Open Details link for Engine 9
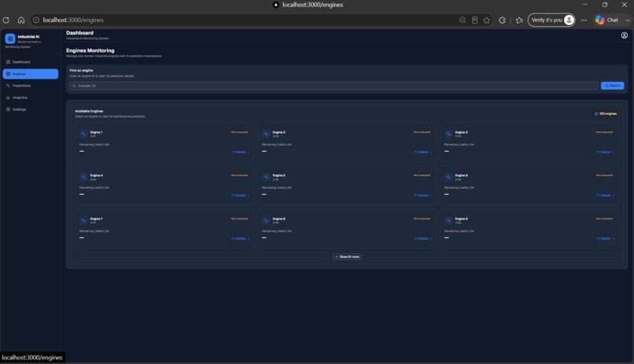The height and width of the screenshot is (364, 634). pyautogui.click(x=605, y=239)
